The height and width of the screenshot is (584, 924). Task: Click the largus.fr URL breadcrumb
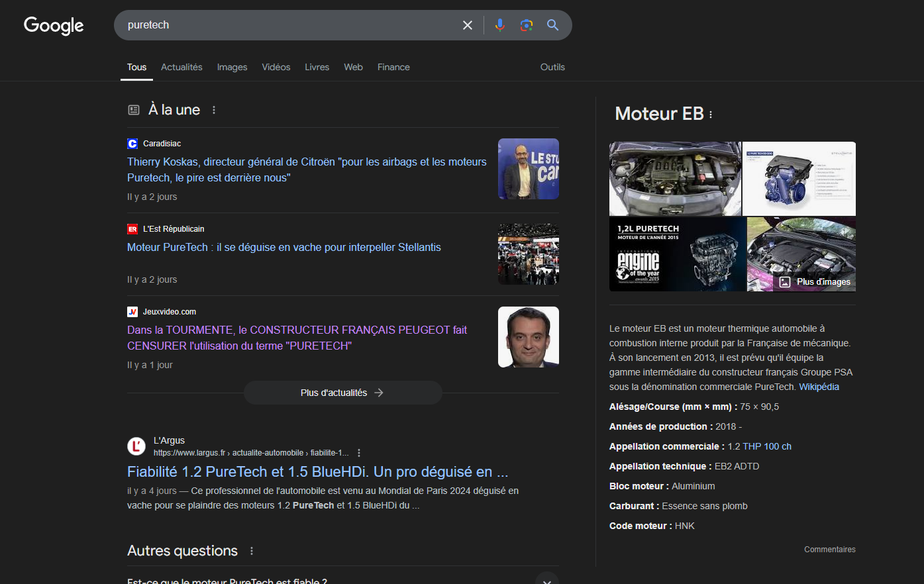pyautogui.click(x=251, y=453)
